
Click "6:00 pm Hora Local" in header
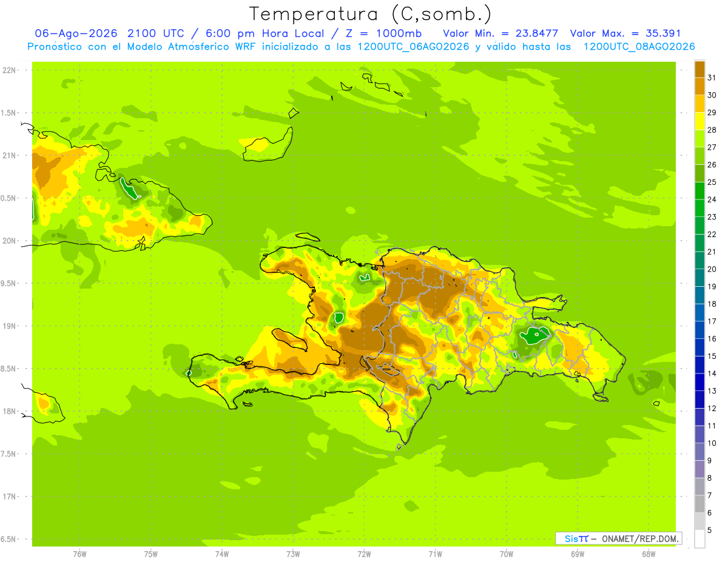[x=265, y=33]
